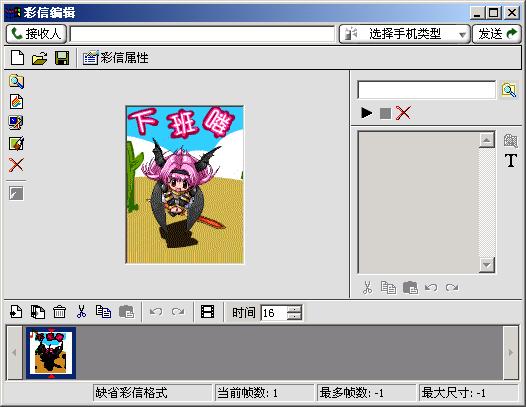Image resolution: width=526 pixels, height=407 pixels.
Task: Click the T text font icon
Action: (x=511, y=161)
